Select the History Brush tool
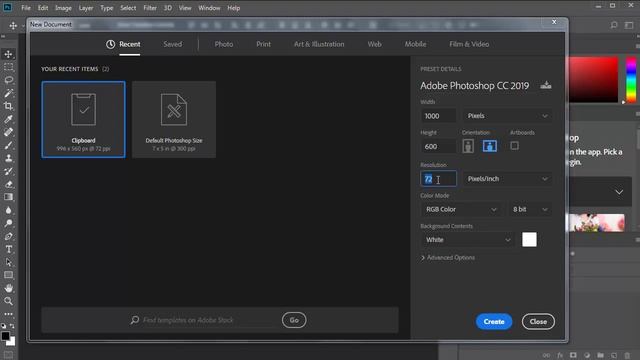640x360 pixels. click(8, 171)
